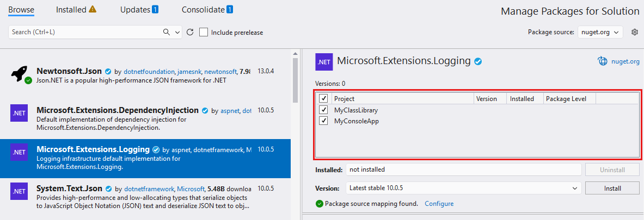
Task: Click the 'Versions: 0' label
Action: click(330, 84)
